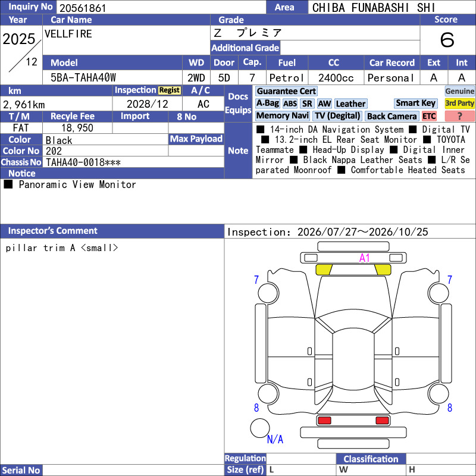
Task: Click the pillar trim A comment
Action: [62, 248]
